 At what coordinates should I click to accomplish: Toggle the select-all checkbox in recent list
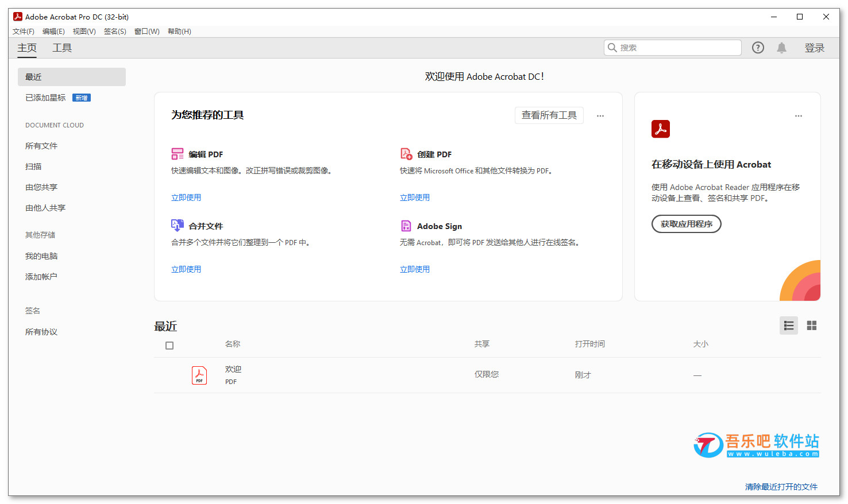pyautogui.click(x=169, y=346)
